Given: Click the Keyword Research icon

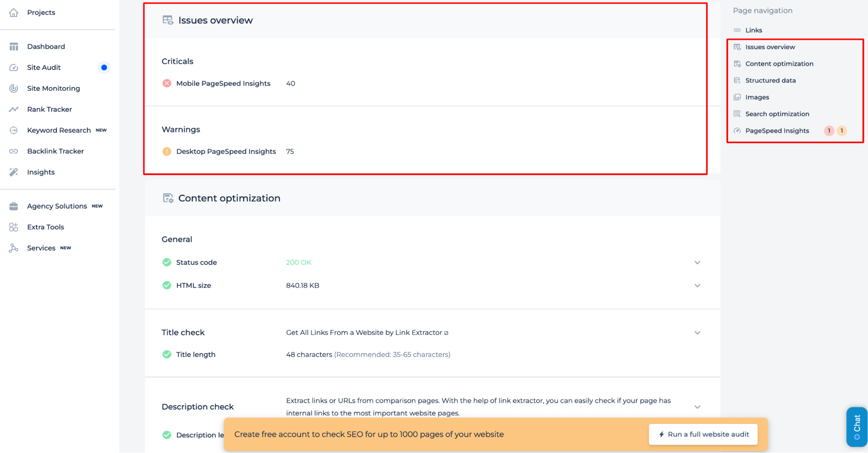Looking at the screenshot, I should tap(13, 130).
